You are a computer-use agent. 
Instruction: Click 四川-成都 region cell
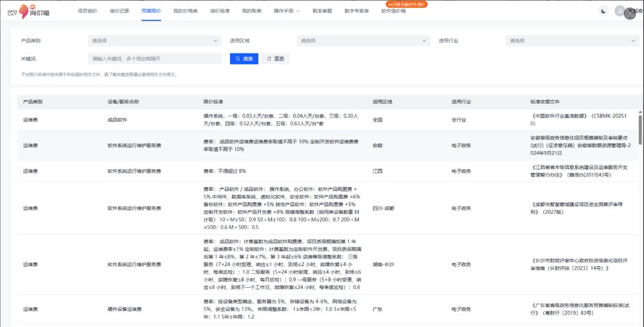(383, 208)
